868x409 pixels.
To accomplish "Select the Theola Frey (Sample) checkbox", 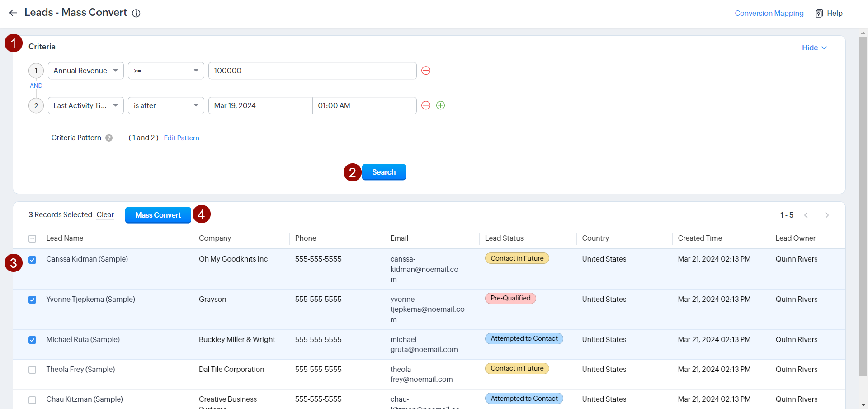I will pos(33,370).
